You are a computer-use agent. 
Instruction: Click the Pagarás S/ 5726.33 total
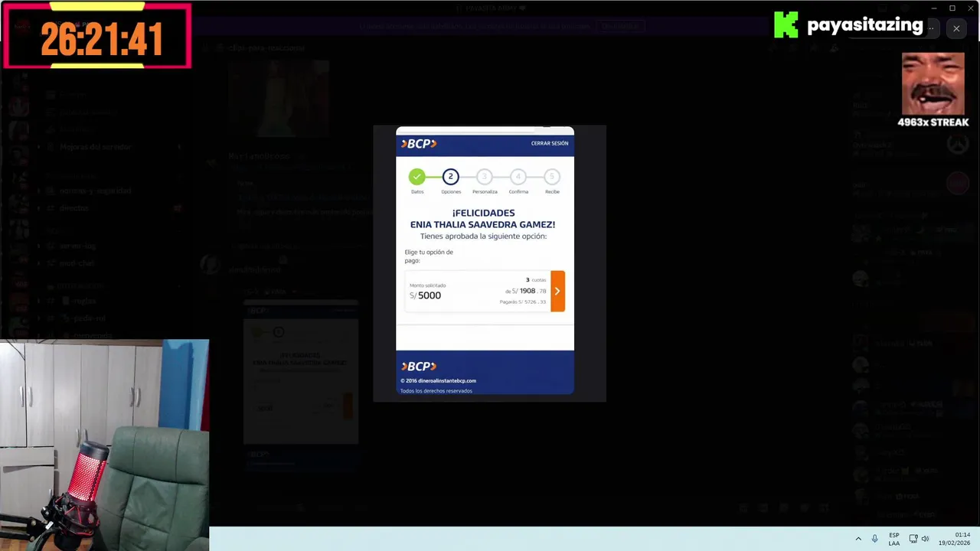click(523, 302)
